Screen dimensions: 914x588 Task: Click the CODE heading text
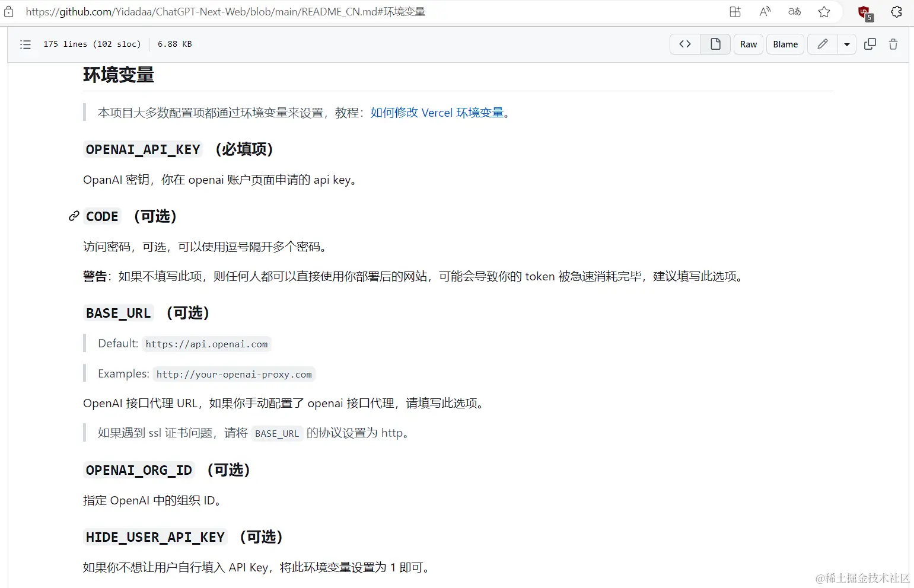coord(102,216)
